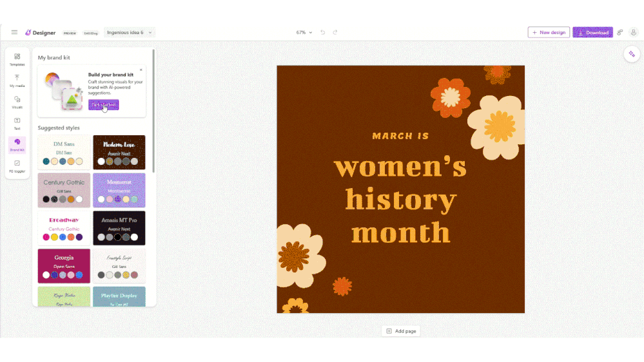Select the 'month' heading on canvas
The width and height of the screenshot is (644, 362).
[x=400, y=233]
